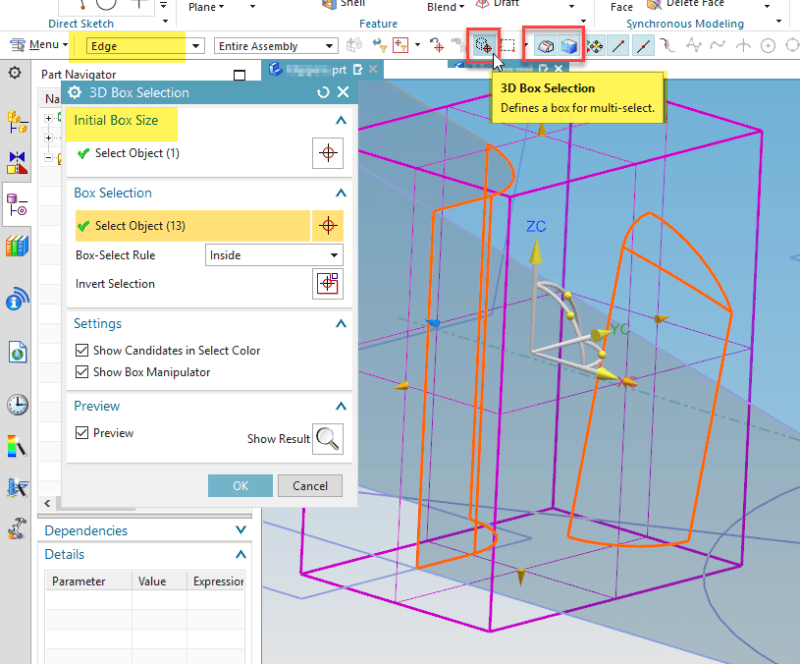Viewport: 800px width, 664px height.
Task: Open the Constraint Navigator sidebar tab
Action: (x=17, y=163)
